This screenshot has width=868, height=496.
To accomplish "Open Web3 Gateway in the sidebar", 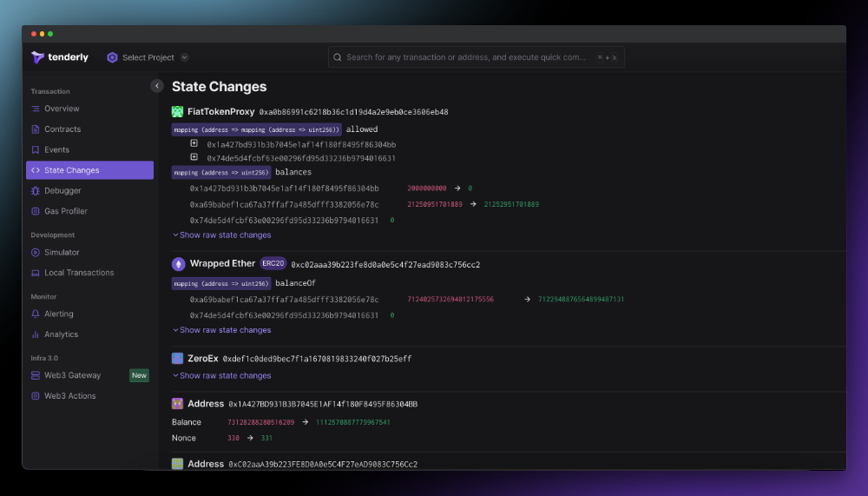I will click(72, 375).
